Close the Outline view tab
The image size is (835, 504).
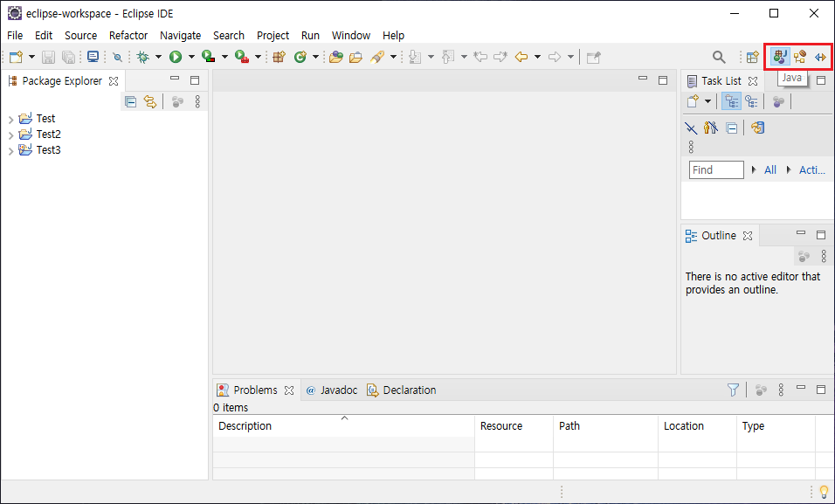(x=748, y=236)
